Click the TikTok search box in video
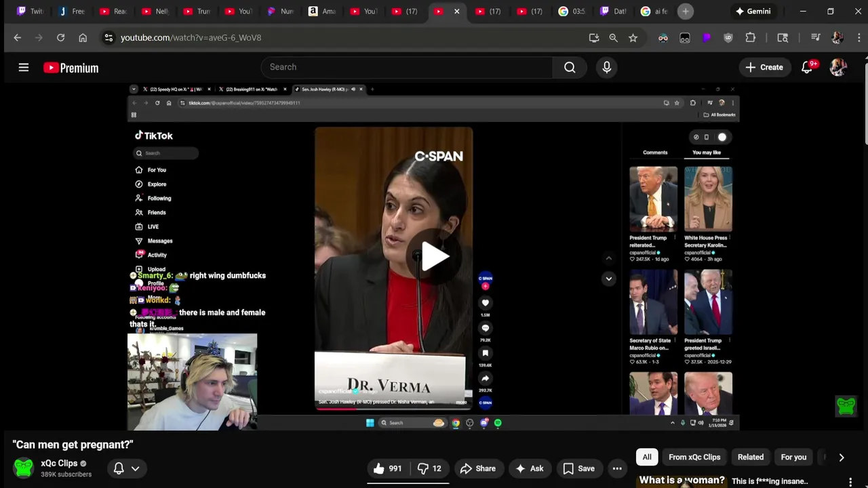Viewport: 868px width, 488px height. (166, 153)
